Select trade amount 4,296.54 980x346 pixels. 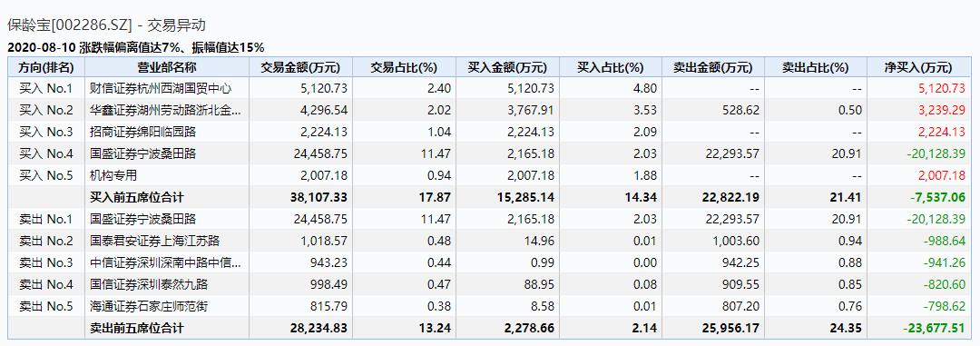323,110
